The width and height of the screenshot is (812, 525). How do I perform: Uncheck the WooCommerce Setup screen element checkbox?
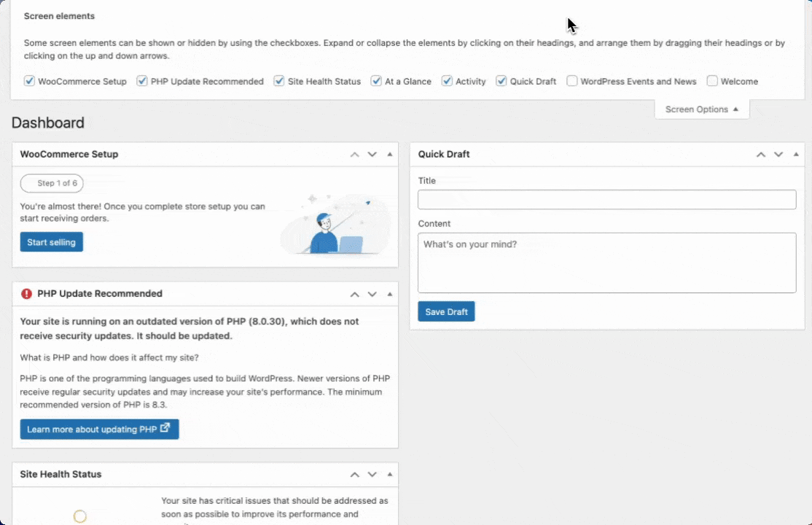pos(29,81)
